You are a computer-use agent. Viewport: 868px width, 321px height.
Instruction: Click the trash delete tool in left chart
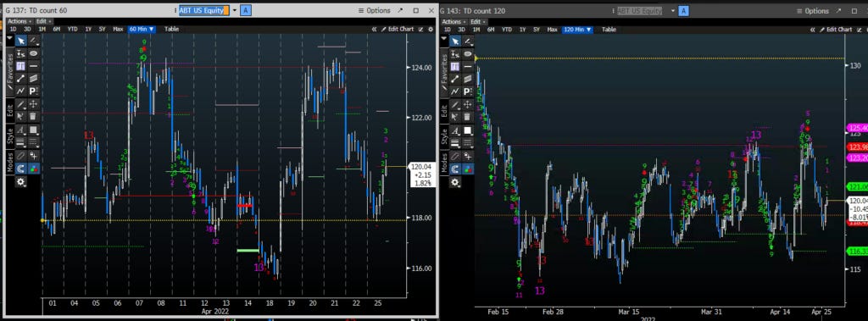pyautogui.click(x=33, y=116)
